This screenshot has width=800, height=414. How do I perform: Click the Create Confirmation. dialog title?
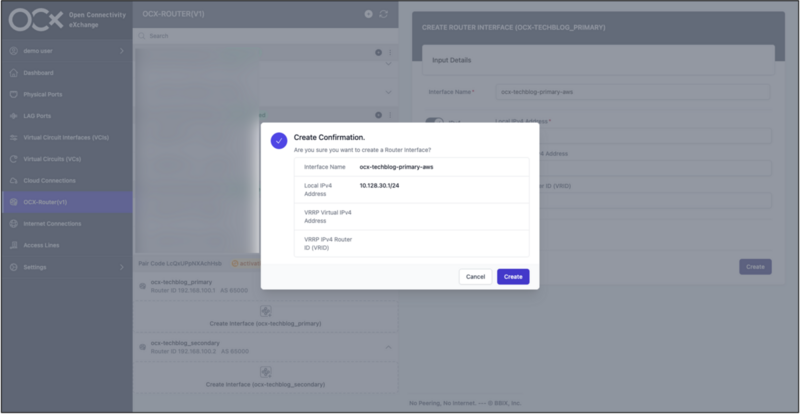click(x=329, y=137)
